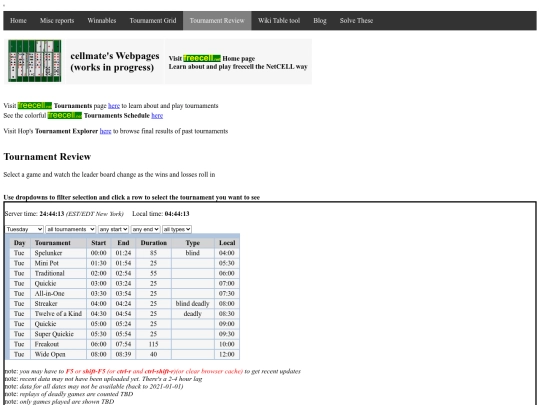The height and width of the screenshot is (405, 540).
Task: Click freecell logo before Tournaments Schedule
Action: (65, 115)
